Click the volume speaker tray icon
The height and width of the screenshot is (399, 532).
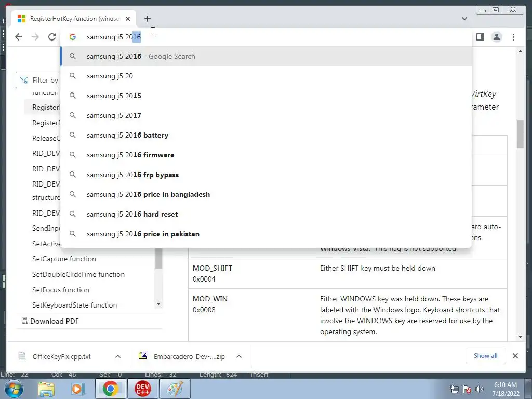(479, 389)
